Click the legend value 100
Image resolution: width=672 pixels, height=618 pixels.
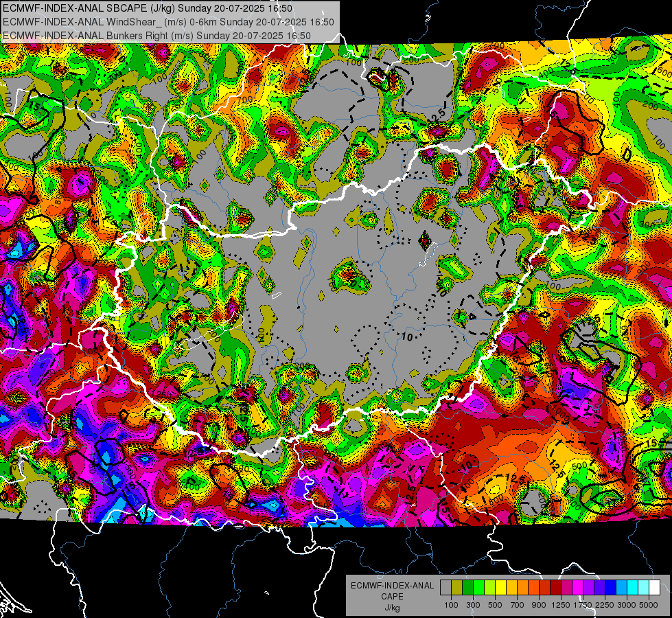pyautogui.click(x=451, y=605)
